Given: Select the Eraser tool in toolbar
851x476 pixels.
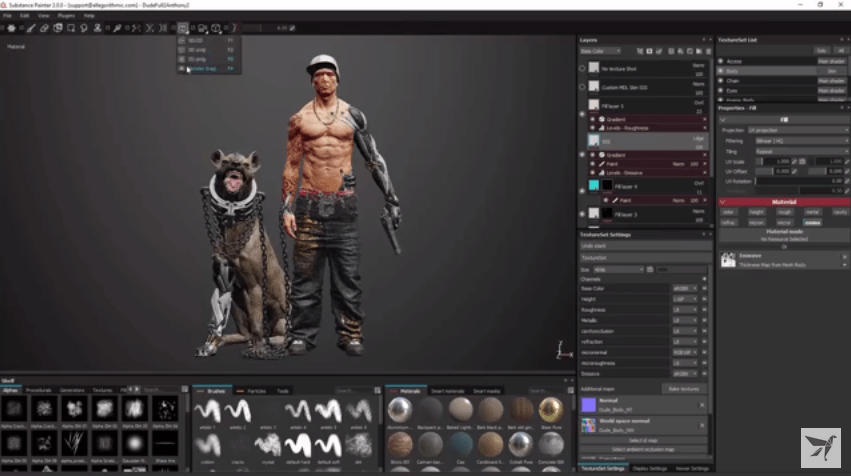Looking at the screenshot, I should 45,28.
